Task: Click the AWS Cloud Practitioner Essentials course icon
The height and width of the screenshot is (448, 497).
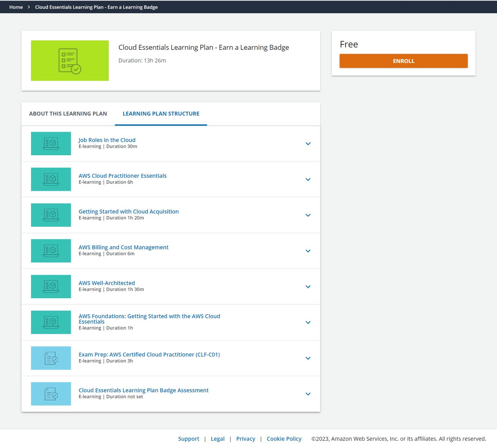Action: [x=51, y=179]
